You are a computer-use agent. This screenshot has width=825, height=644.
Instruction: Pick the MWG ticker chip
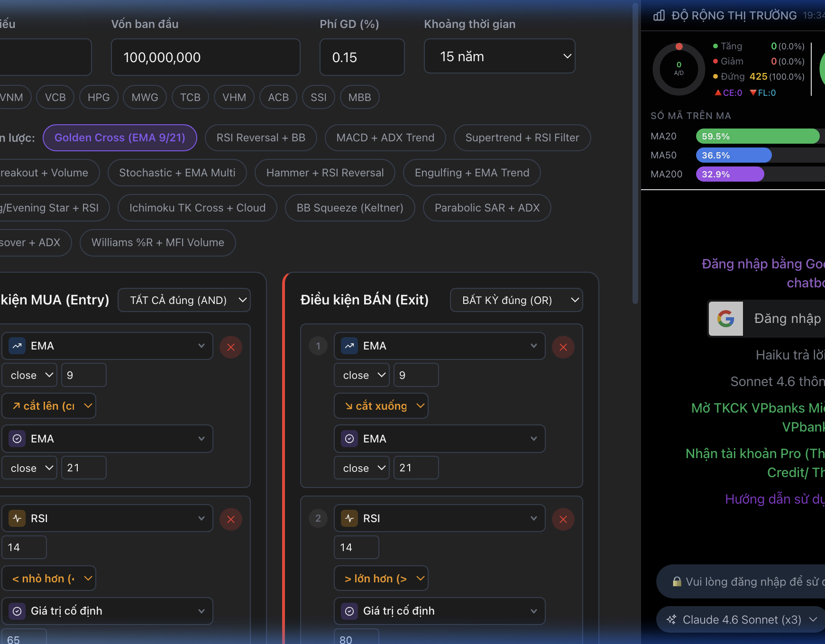145,97
